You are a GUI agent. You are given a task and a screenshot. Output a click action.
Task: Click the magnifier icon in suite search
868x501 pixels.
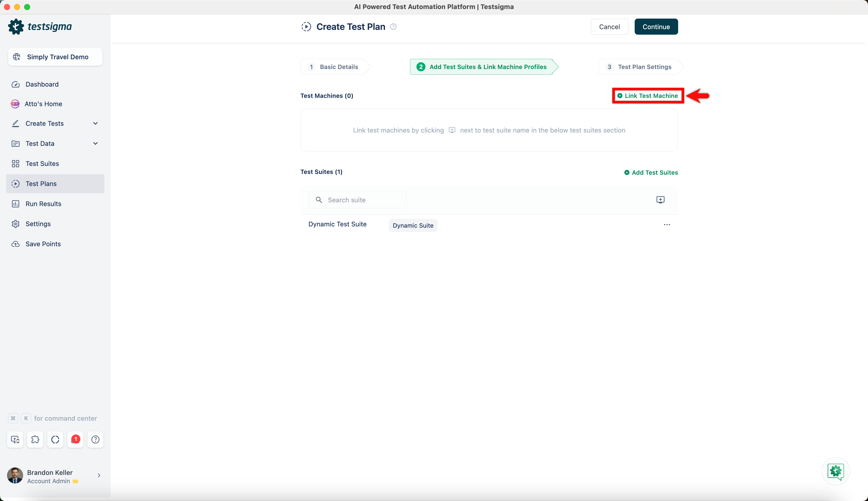click(319, 200)
